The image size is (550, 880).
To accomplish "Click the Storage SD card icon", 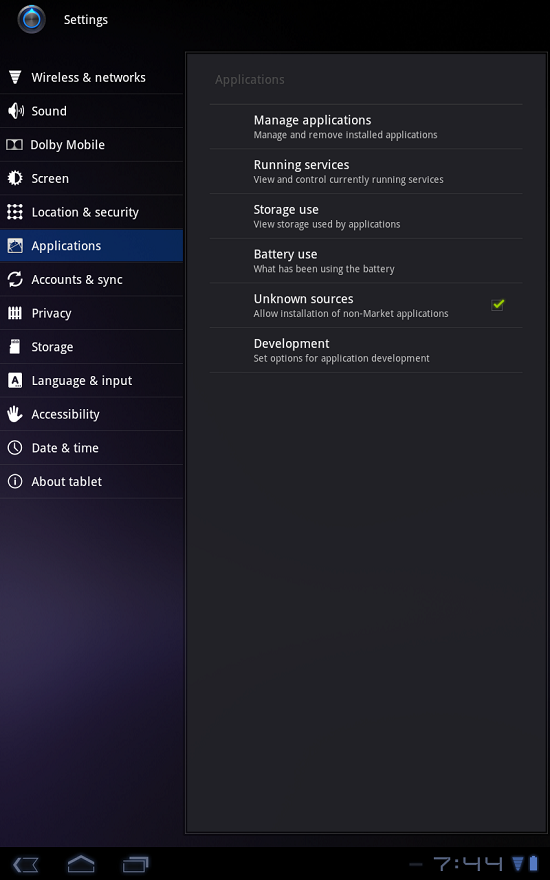I will coord(15,346).
